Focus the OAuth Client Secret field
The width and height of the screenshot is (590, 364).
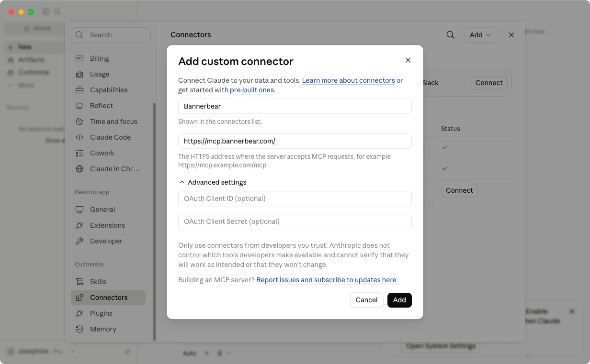tap(295, 221)
